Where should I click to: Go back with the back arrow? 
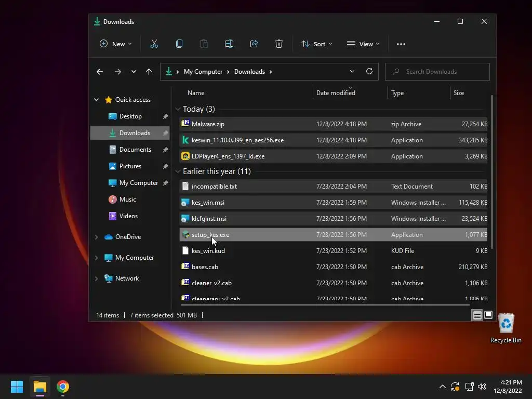pos(99,72)
